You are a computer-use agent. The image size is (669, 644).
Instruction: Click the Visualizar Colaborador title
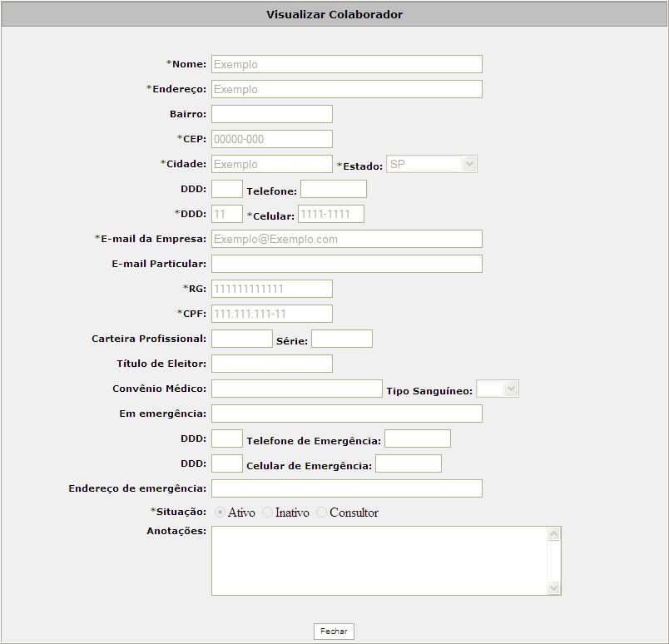334,14
